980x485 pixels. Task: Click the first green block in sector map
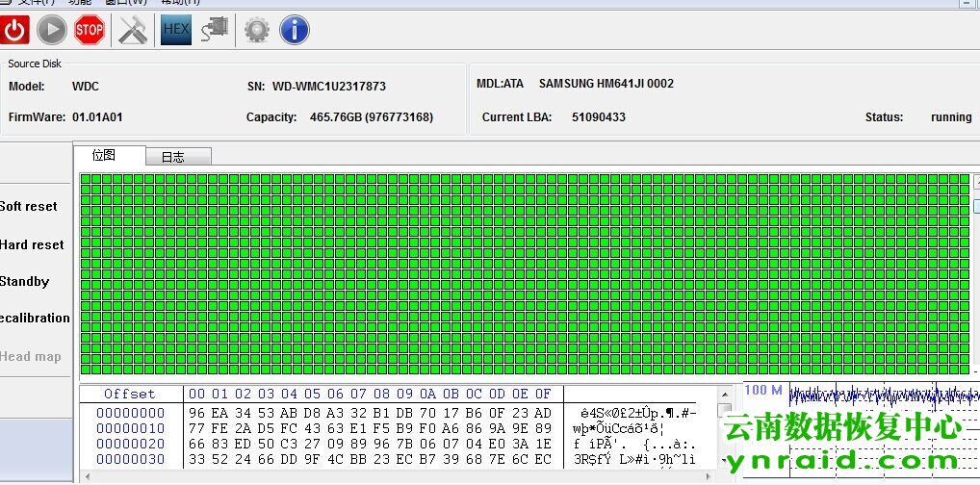[x=86, y=179]
